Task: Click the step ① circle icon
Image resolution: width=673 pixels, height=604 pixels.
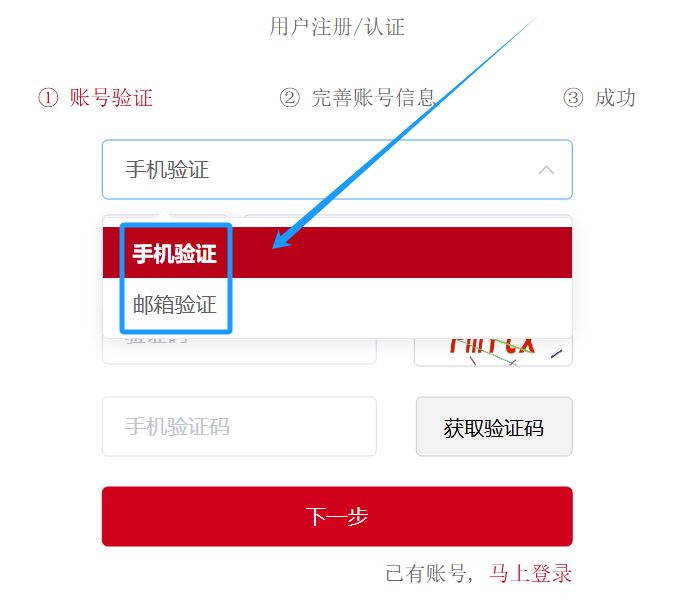Action: tap(48, 98)
